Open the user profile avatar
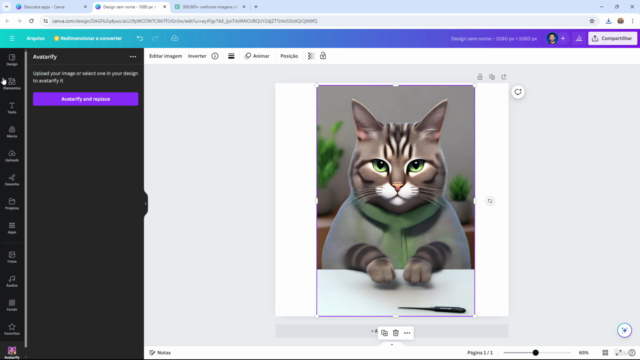Image resolution: width=640 pixels, height=360 pixels. [552, 38]
